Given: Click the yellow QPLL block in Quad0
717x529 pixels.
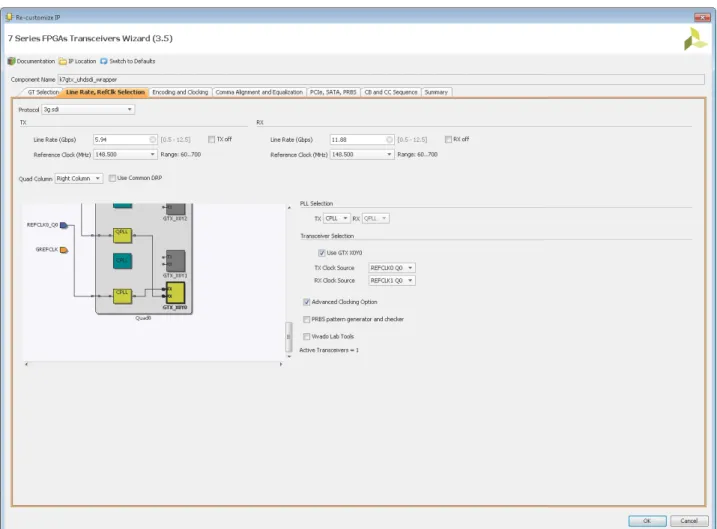Looking at the screenshot, I should pos(122,235).
